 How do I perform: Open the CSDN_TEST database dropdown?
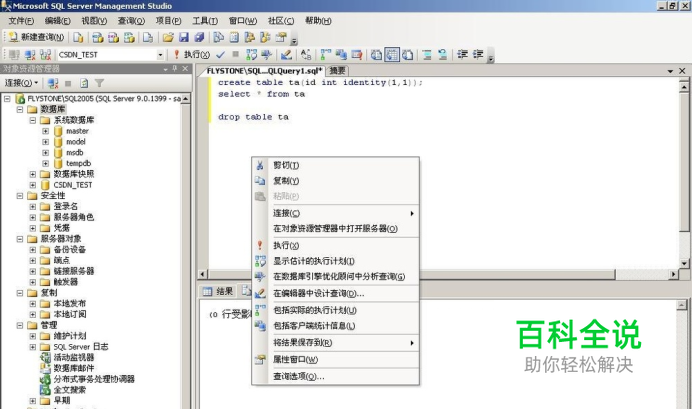160,55
